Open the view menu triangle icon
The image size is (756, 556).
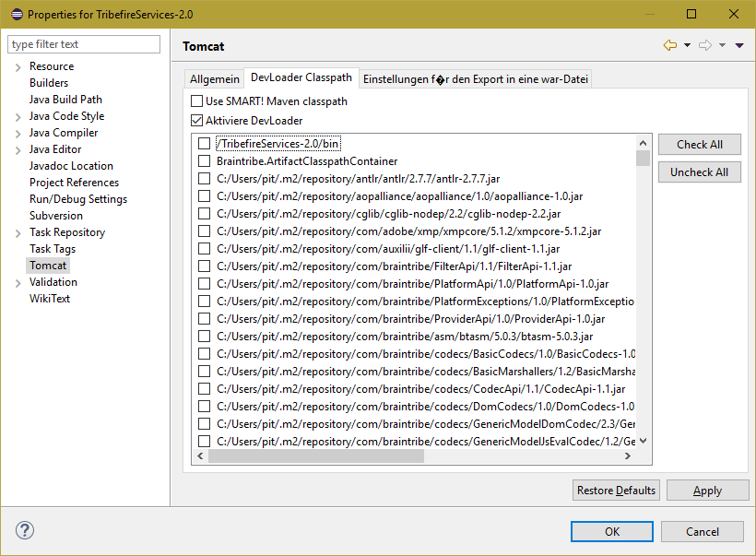click(x=739, y=45)
